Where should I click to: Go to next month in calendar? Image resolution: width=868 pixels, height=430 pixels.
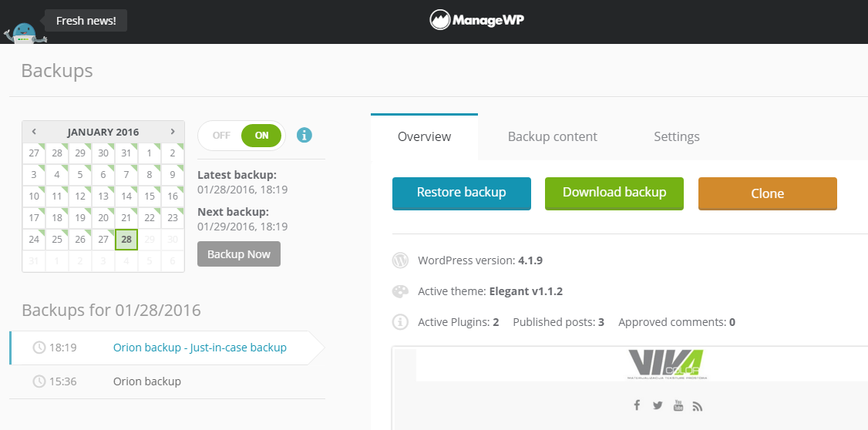point(173,132)
